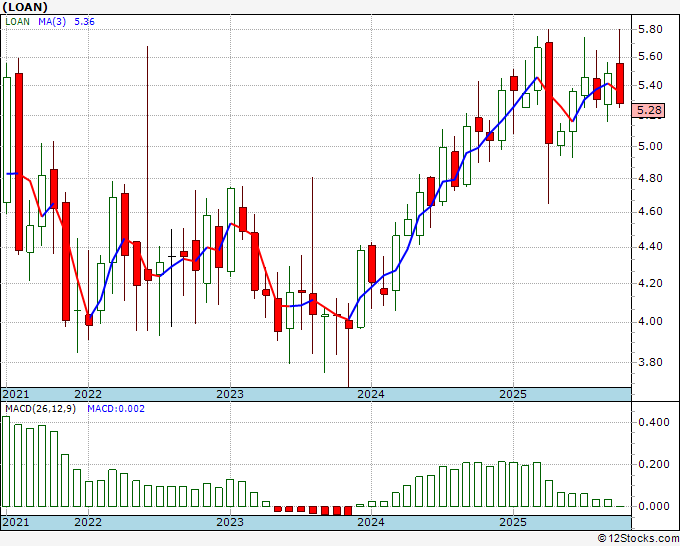The height and width of the screenshot is (546, 680).
Task: Click 2023 on the MACD timeline
Action: pos(230,522)
